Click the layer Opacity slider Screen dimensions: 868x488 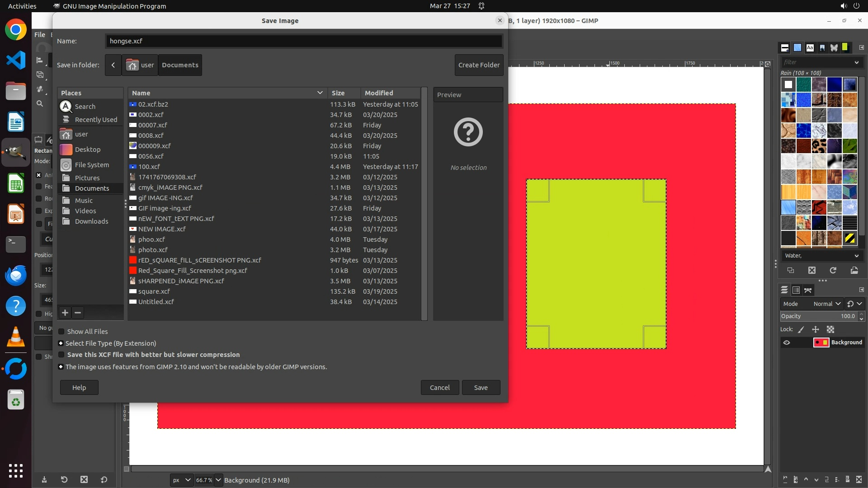(x=814, y=316)
